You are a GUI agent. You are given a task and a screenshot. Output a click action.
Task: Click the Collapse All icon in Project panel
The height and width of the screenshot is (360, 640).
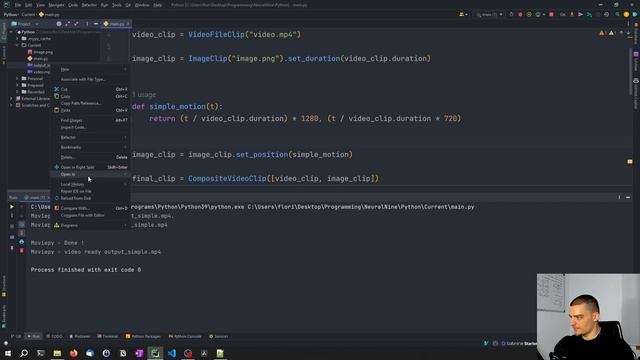click(76, 24)
